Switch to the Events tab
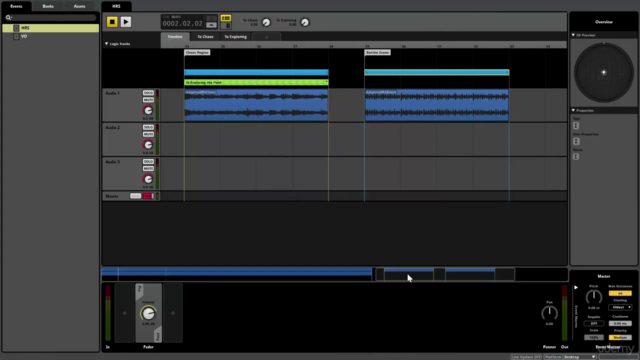The height and width of the screenshot is (360, 640). tap(16, 6)
